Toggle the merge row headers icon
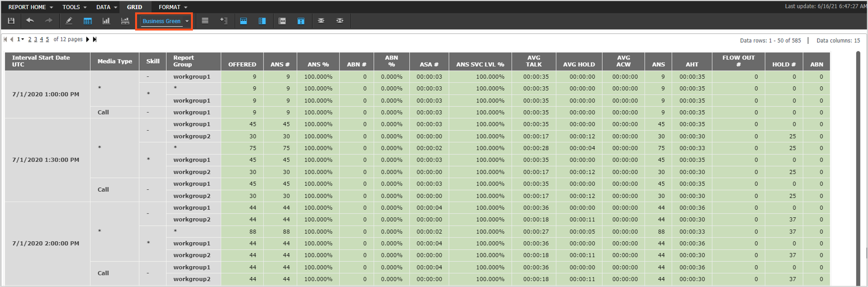 [262, 21]
